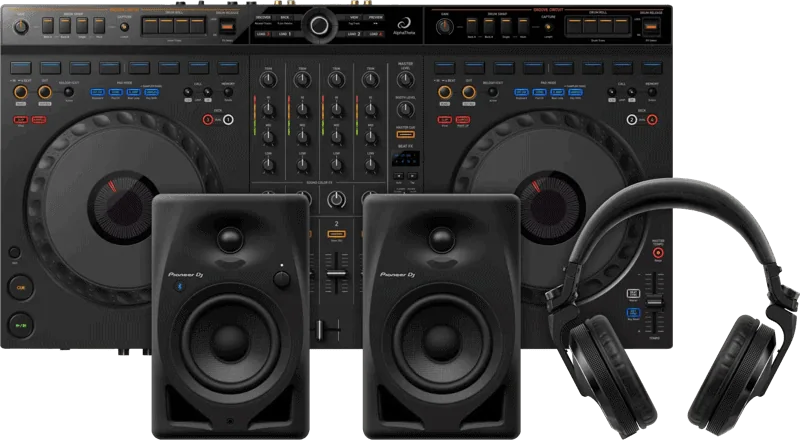
Task: Toggle the Slip button on left deck
Action: (x=21, y=120)
